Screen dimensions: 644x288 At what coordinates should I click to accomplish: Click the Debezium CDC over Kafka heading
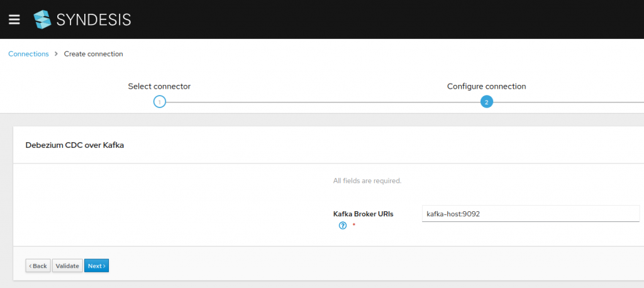[x=75, y=145]
